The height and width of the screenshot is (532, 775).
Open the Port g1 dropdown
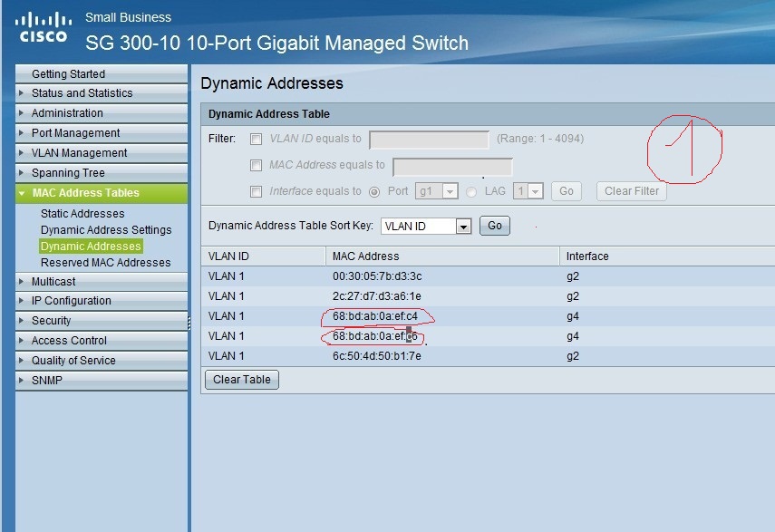point(436,191)
